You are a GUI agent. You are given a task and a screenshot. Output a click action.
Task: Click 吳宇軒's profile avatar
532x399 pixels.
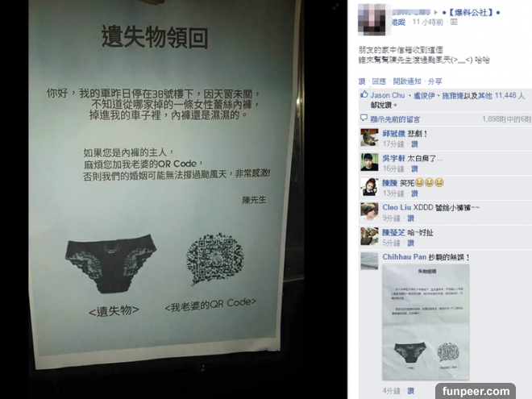pyautogui.click(x=369, y=162)
